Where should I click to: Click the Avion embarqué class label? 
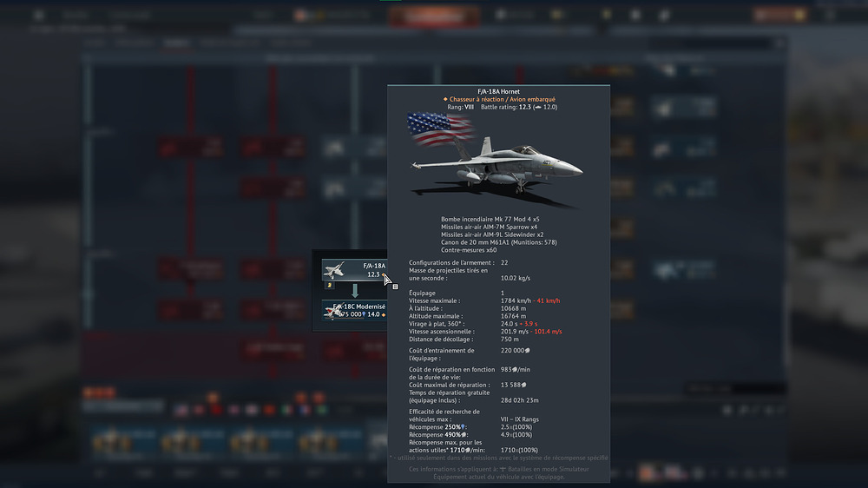[533, 99]
